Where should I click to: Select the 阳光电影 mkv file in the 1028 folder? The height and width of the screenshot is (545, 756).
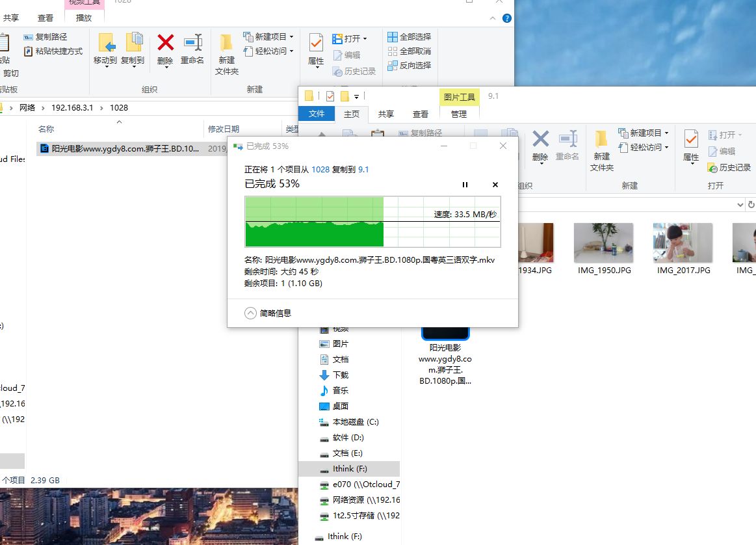[125, 148]
